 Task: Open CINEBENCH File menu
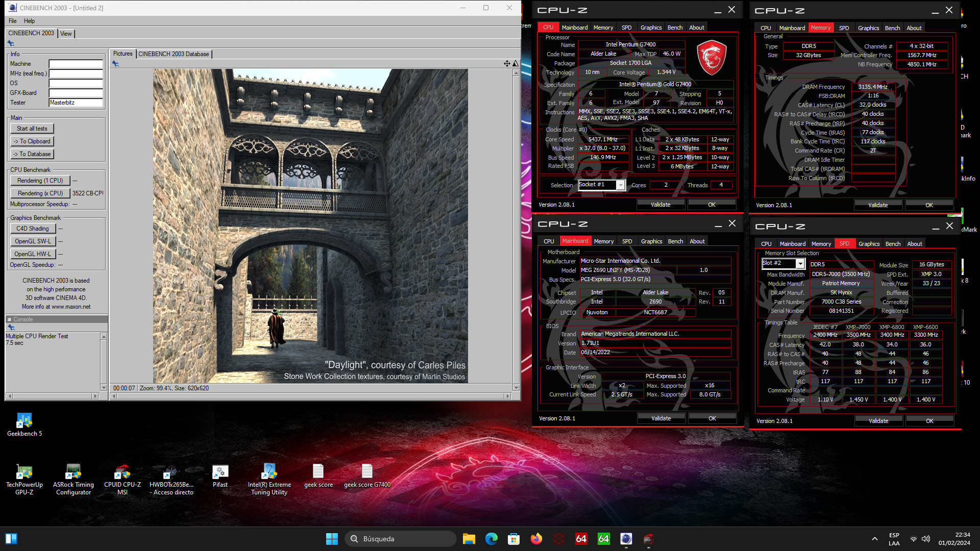tap(13, 21)
